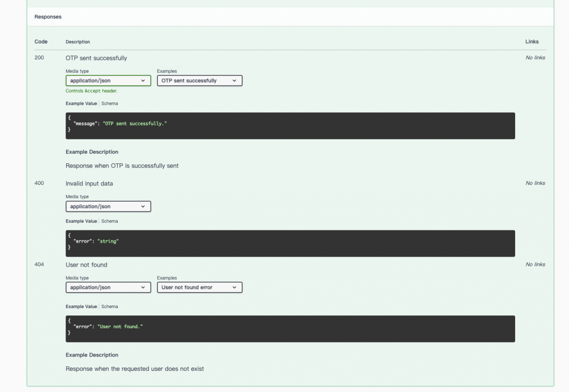Click the 200 response code
Image resolution: width=569 pixels, height=392 pixels.
[x=39, y=58]
